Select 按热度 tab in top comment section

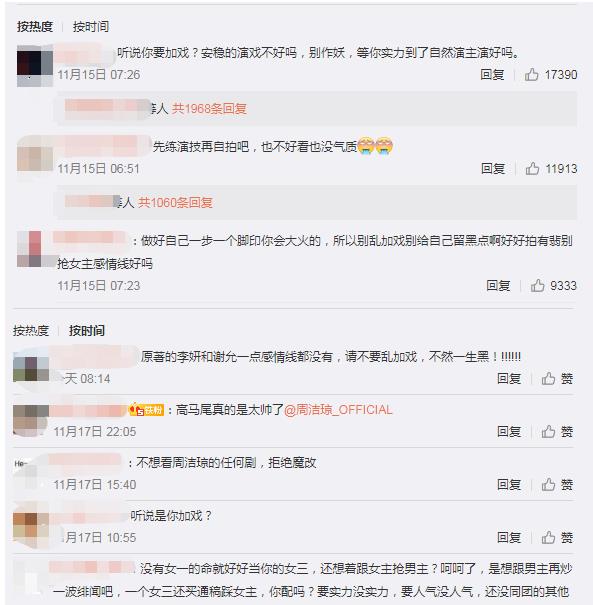[x=35, y=27]
